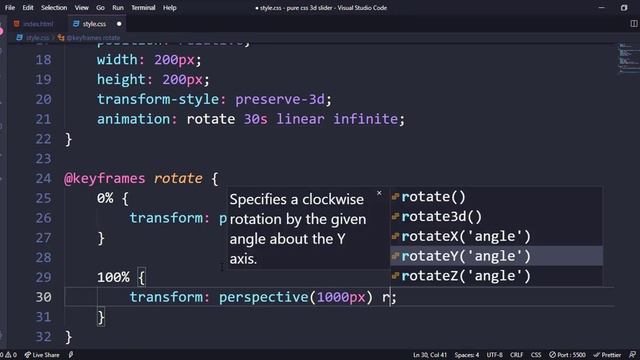Click the 100% keyframe selector
This screenshot has height=360, width=640.
click(113, 278)
